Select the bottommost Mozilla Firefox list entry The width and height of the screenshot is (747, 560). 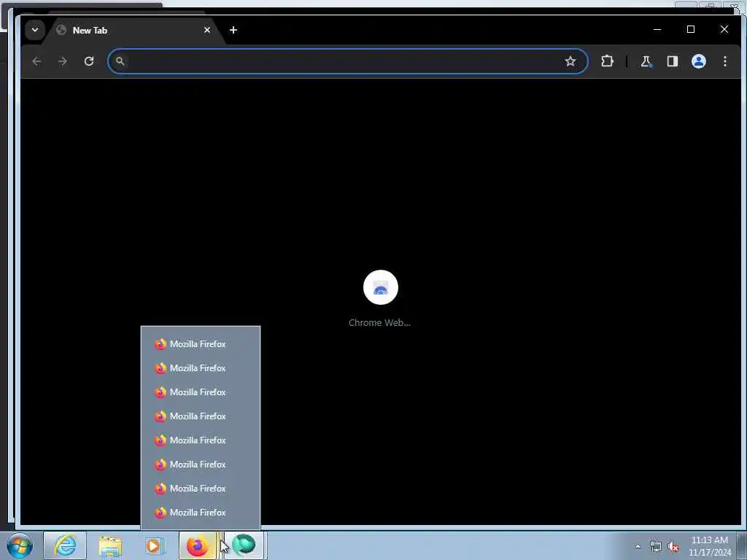click(201, 513)
